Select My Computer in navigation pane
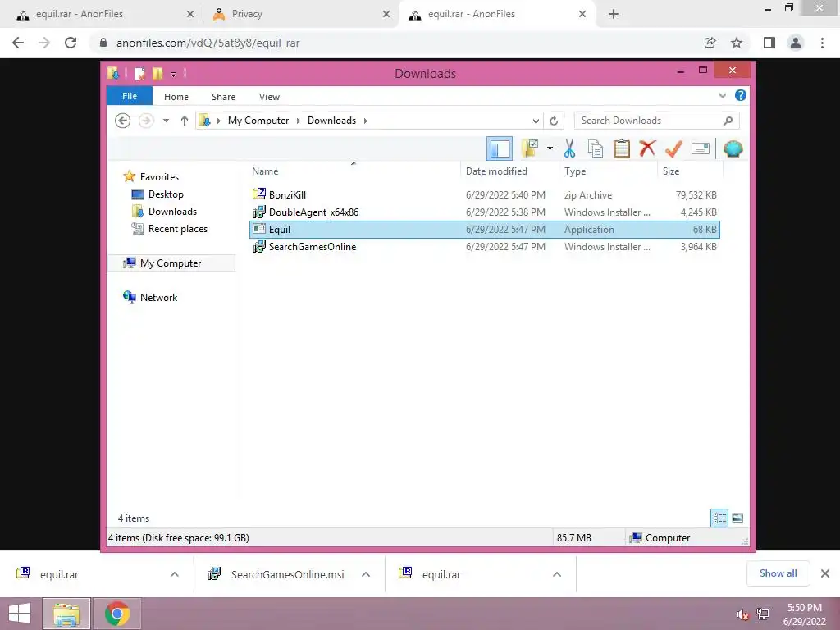Viewport: 840px width, 630px height. click(x=171, y=263)
